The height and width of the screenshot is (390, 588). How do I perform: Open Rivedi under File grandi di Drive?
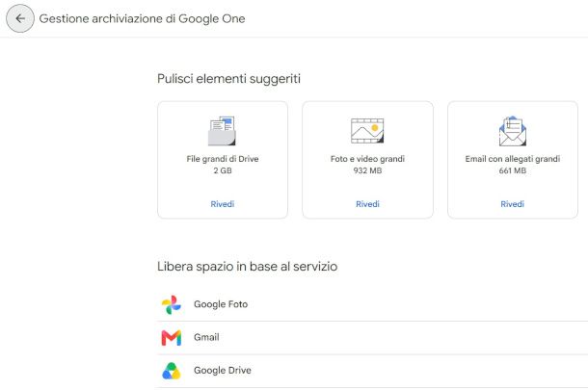click(223, 204)
